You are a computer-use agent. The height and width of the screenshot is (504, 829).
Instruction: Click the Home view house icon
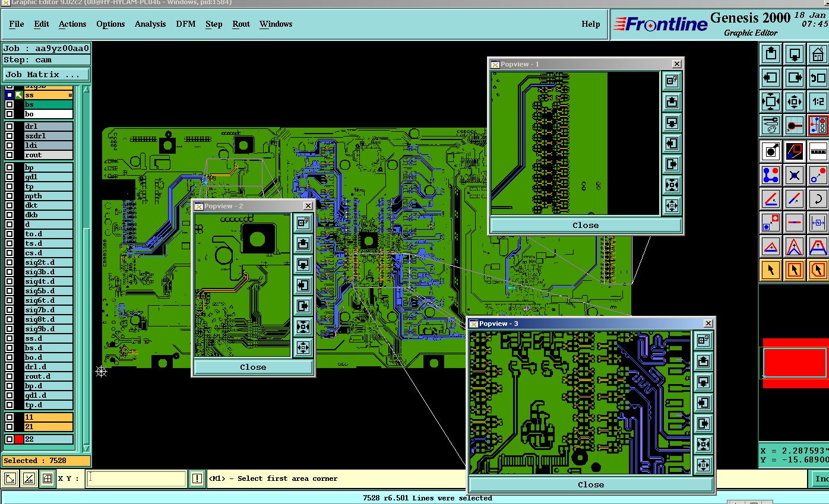(x=818, y=54)
